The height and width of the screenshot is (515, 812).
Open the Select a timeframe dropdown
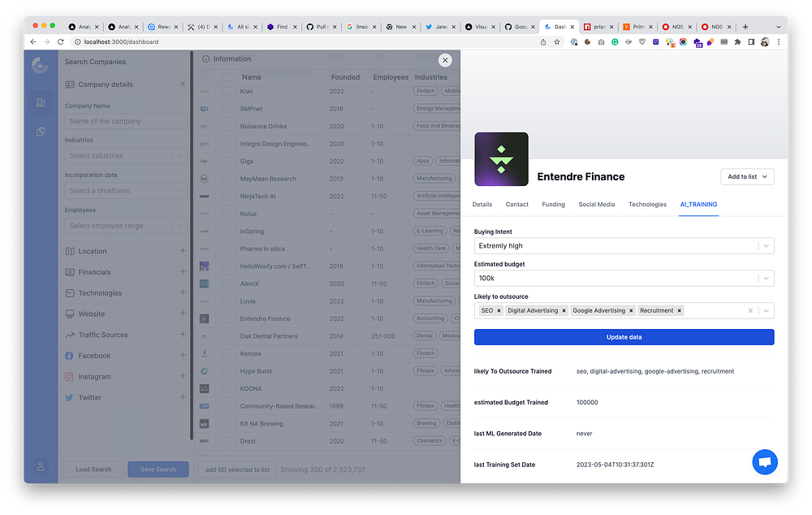(126, 191)
